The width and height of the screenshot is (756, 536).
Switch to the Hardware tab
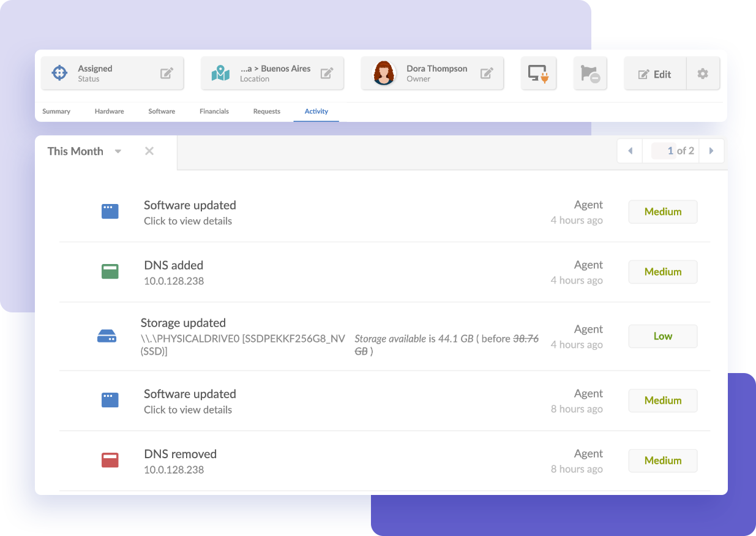click(109, 111)
